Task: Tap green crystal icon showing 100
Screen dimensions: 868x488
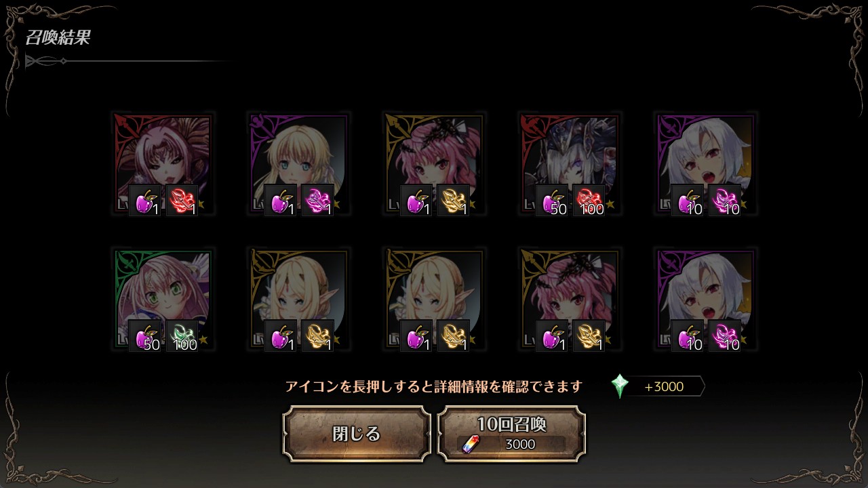Action: click(182, 335)
